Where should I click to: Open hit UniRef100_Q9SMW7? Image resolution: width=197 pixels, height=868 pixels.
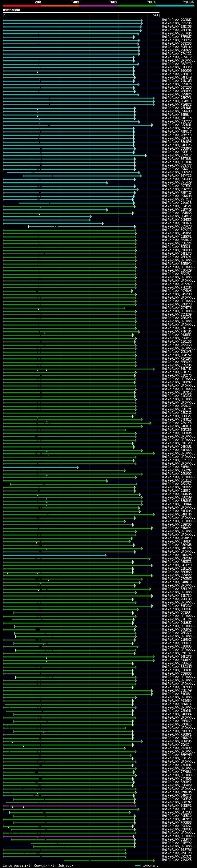click(177, 20)
